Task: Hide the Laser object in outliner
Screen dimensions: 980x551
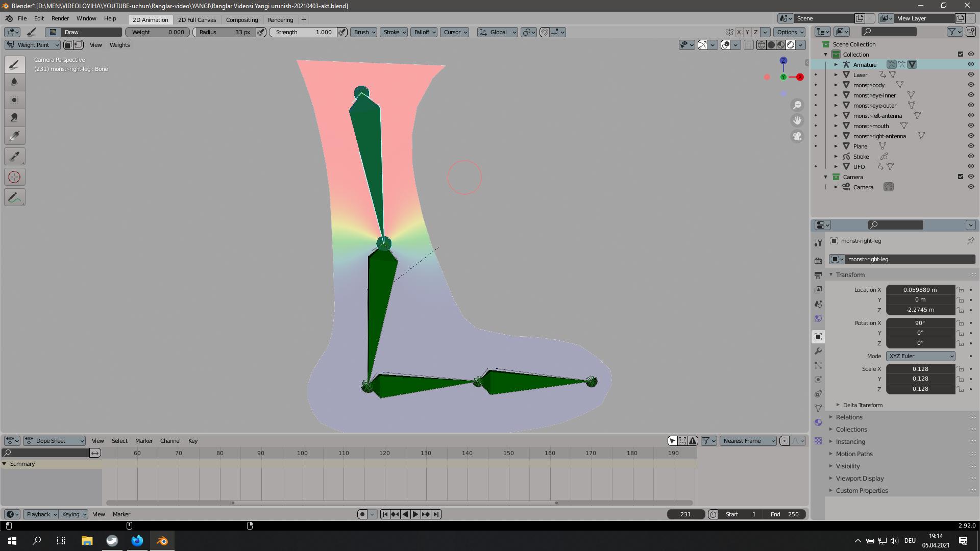Action: click(971, 74)
